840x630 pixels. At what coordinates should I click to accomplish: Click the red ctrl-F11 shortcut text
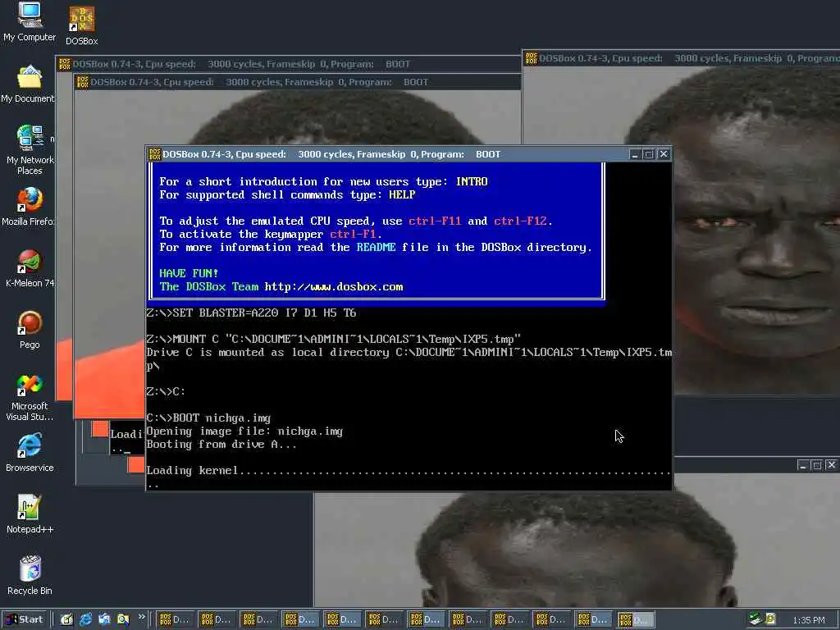435,221
